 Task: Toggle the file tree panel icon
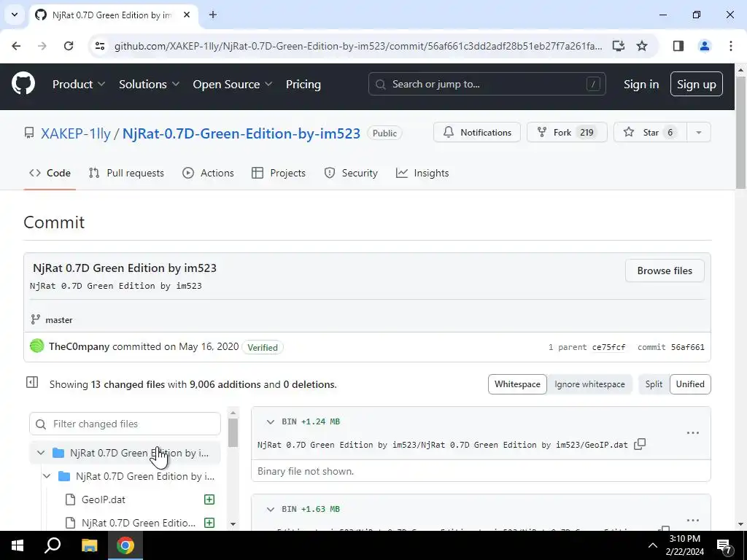coord(32,382)
